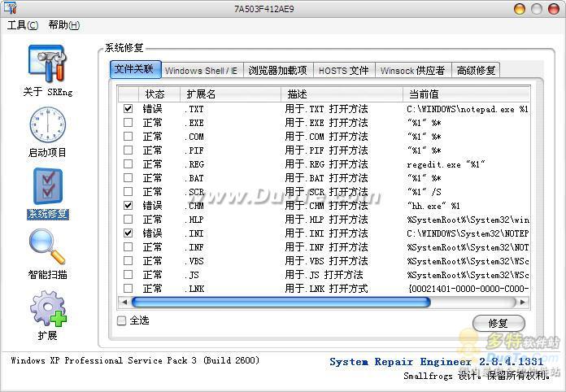Open the 启动项目 clock icon

(x=47, y=125)
